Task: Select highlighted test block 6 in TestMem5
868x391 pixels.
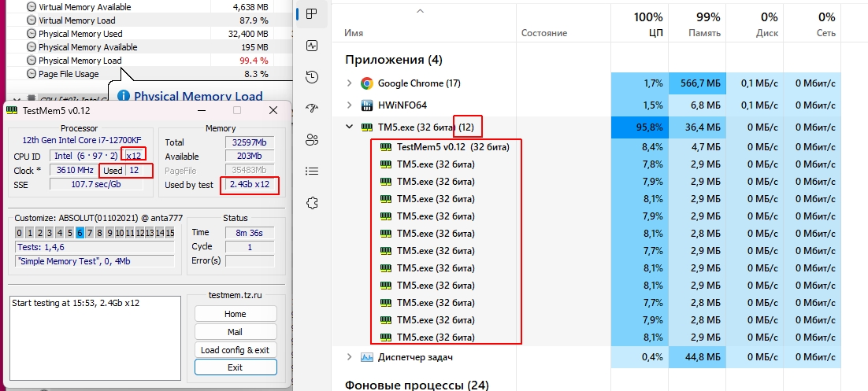Action: (80, 233)
